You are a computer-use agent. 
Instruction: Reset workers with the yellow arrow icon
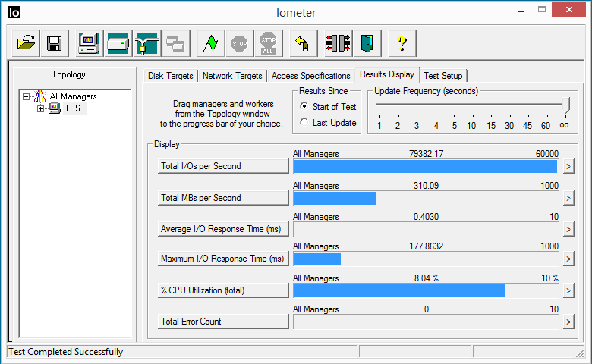[x=303, y=43]
